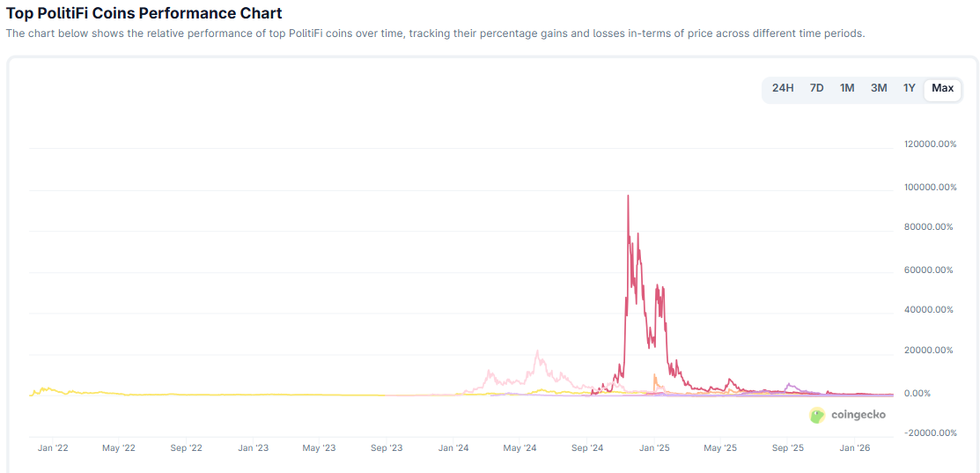Viewport: 980px width, 473px height.
Task: Select the 3M range tab
Action: tap(879, 88)
